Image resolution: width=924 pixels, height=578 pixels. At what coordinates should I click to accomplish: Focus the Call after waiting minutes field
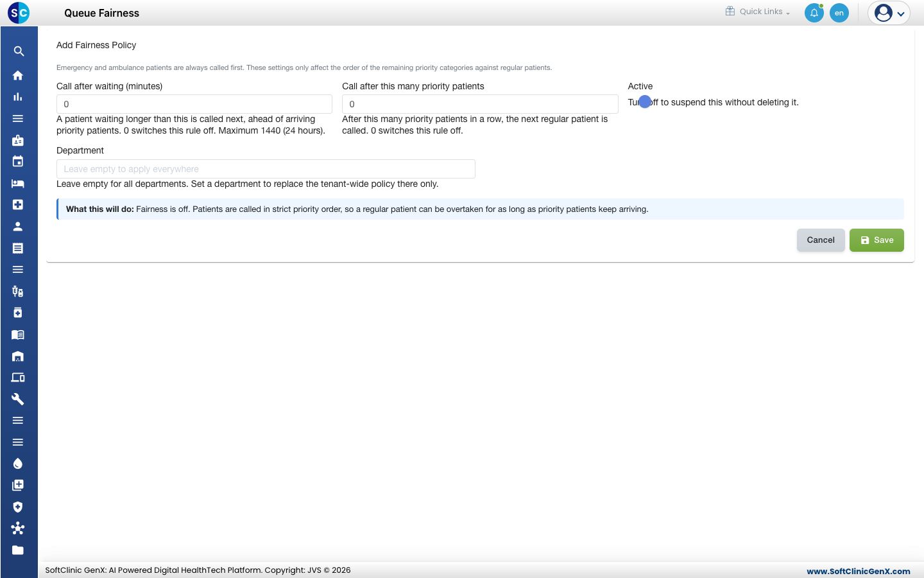[x=194, y=104]
